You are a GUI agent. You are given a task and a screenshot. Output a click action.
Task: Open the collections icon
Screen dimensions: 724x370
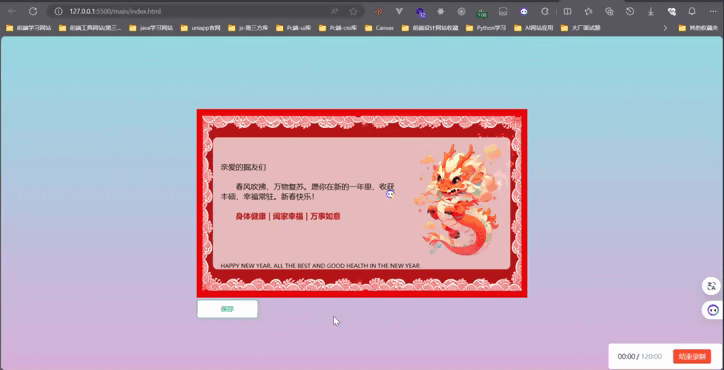point(609,12)
